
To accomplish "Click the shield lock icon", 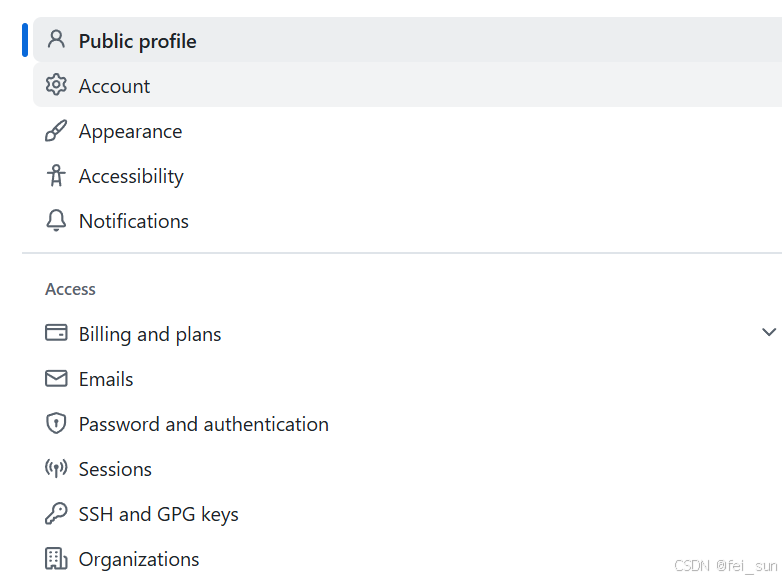I will point(56,424).
